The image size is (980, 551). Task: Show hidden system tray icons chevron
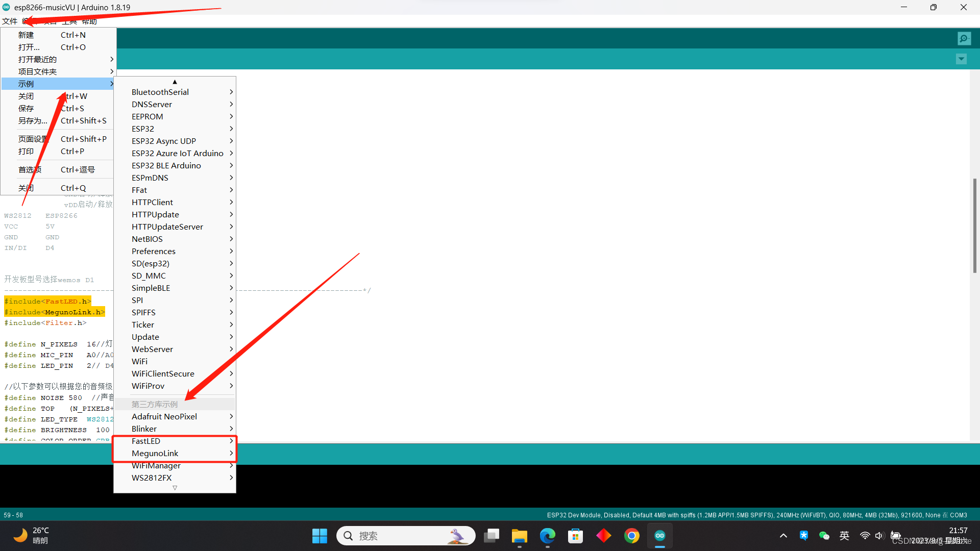[783, 536]
